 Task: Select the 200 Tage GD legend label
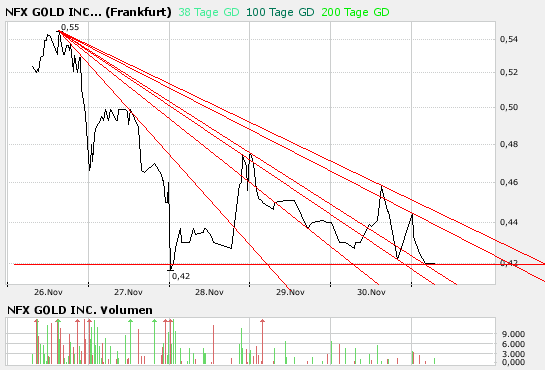[x=355, y=12]
